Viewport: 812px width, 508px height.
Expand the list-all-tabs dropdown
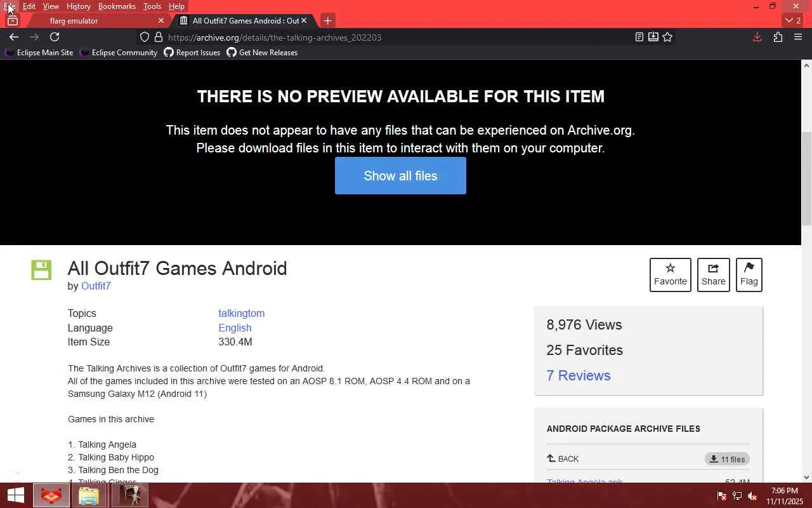pos(793,20)
